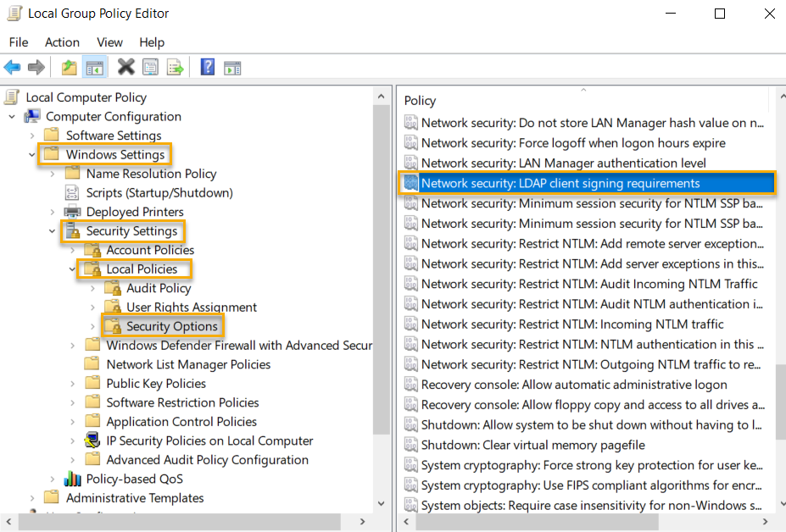The width and height of the screenshot is (786, 532).
Task: Select the IP Security Policies icon
Action: [x=93, y=441]
